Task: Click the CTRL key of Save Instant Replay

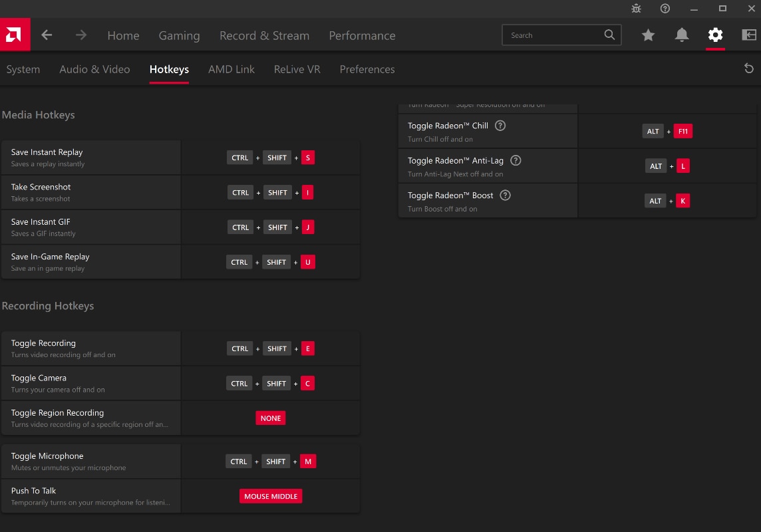Action: 239,158
